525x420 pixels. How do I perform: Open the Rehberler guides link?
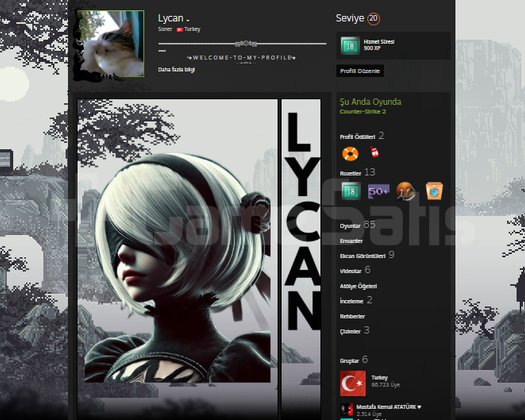[352, 316]
